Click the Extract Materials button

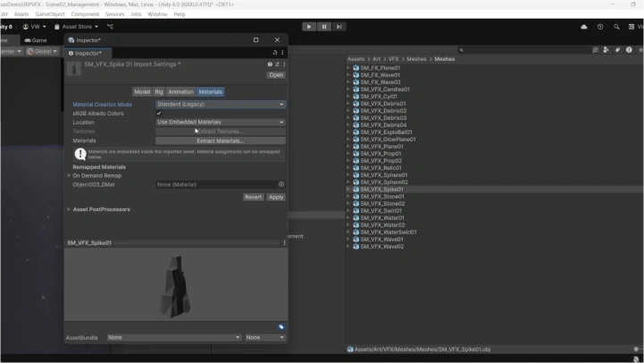tap(221, 141)
